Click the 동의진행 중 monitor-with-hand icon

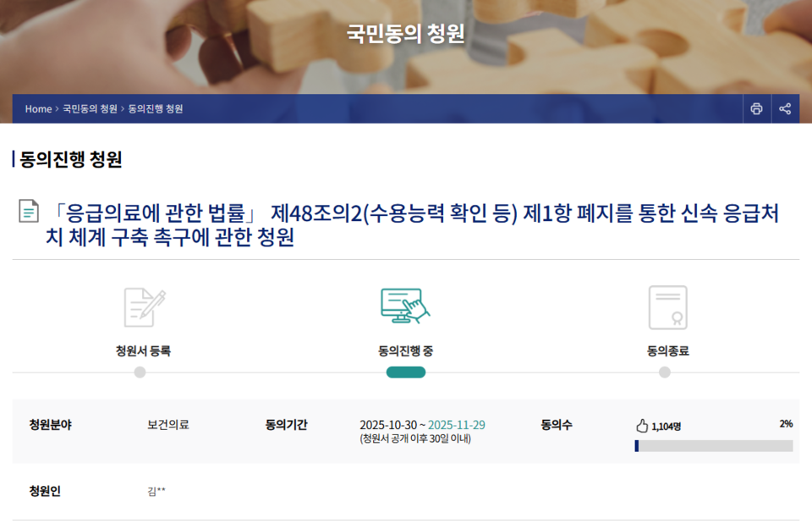point(404,306)
